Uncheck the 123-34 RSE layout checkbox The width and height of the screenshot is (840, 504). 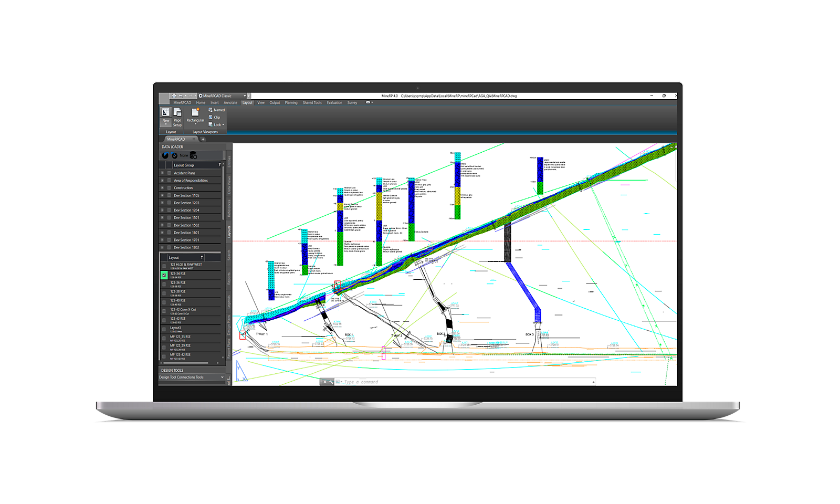click(x=164, y=275)
